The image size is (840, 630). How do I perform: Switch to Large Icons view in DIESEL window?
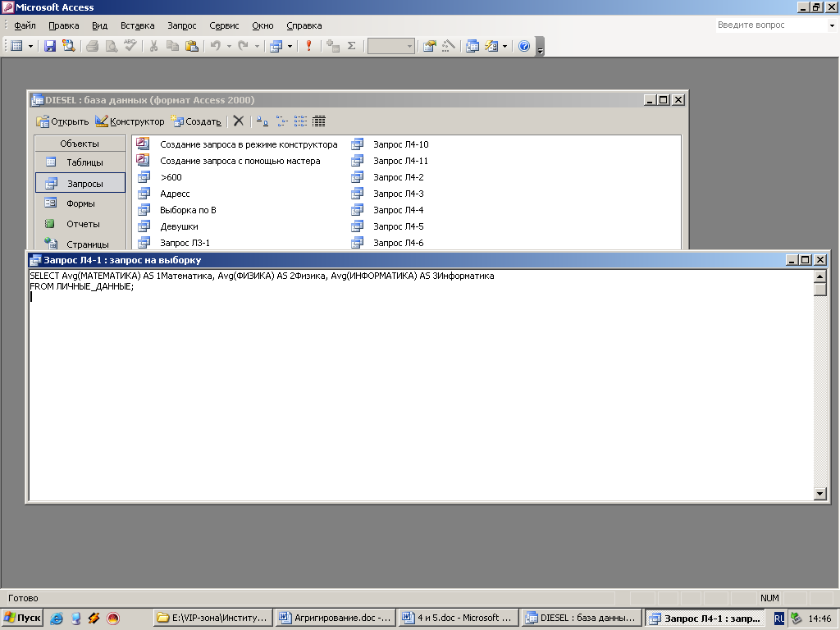click(262, 121)
